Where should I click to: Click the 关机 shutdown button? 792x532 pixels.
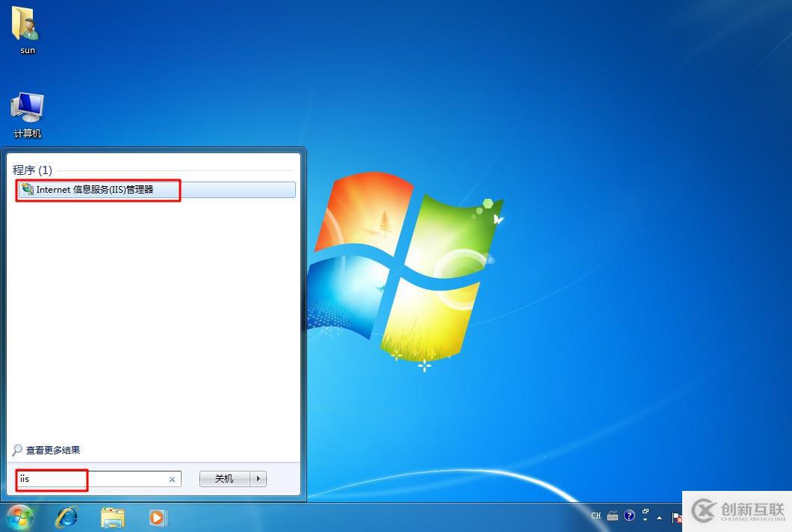(x=224, y=478)
